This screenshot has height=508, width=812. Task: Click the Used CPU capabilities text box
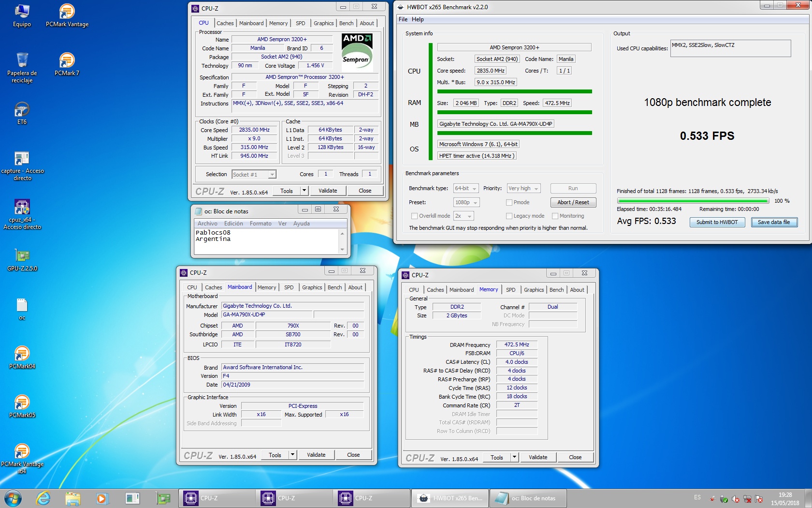(x=730, y=48)
